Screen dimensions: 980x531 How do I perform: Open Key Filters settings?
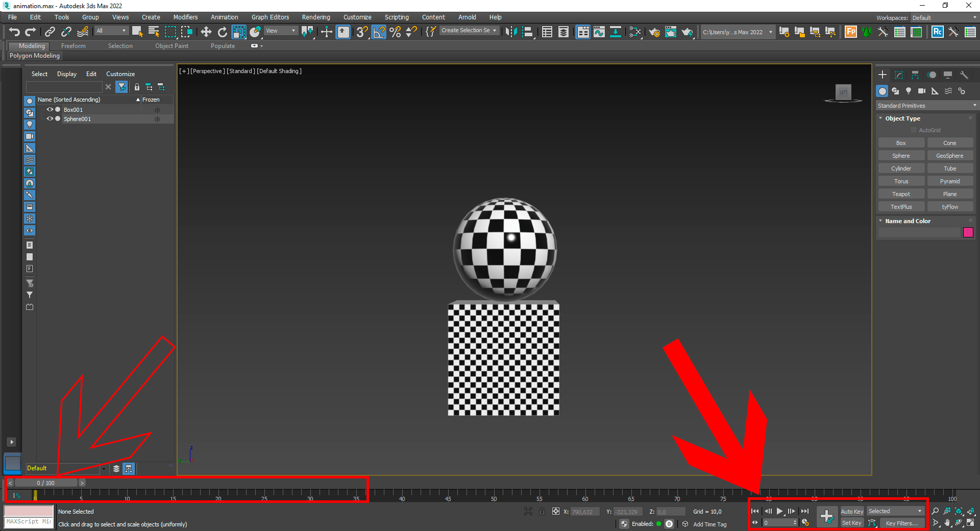(x=901, y=523)
